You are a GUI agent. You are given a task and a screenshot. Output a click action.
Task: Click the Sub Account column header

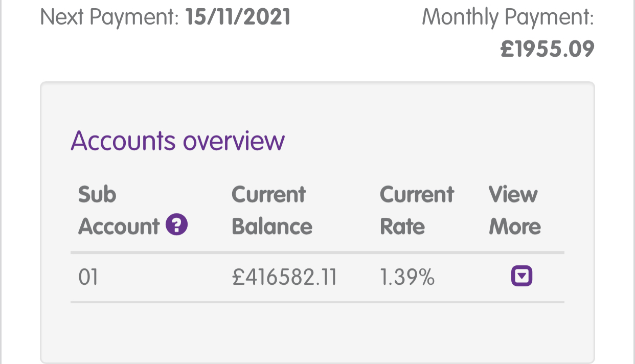point(133,210)
